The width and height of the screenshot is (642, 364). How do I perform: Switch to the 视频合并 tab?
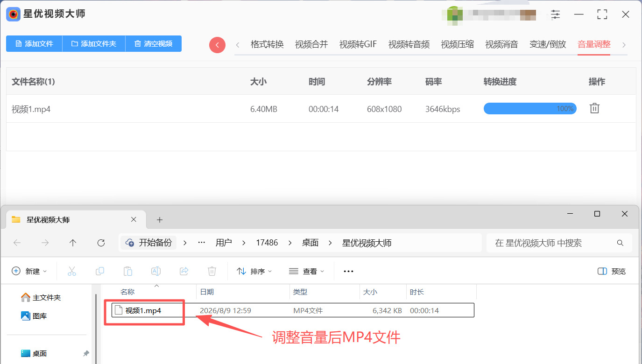(311, 45)
